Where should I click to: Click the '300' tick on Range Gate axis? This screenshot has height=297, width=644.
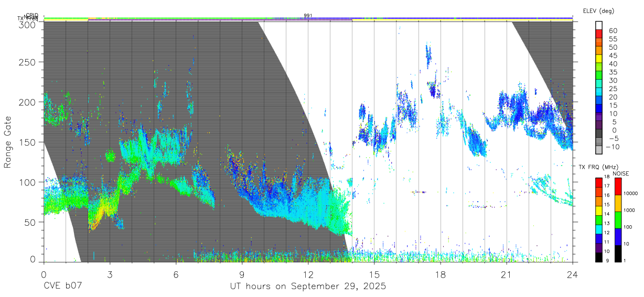coord(28,25)
